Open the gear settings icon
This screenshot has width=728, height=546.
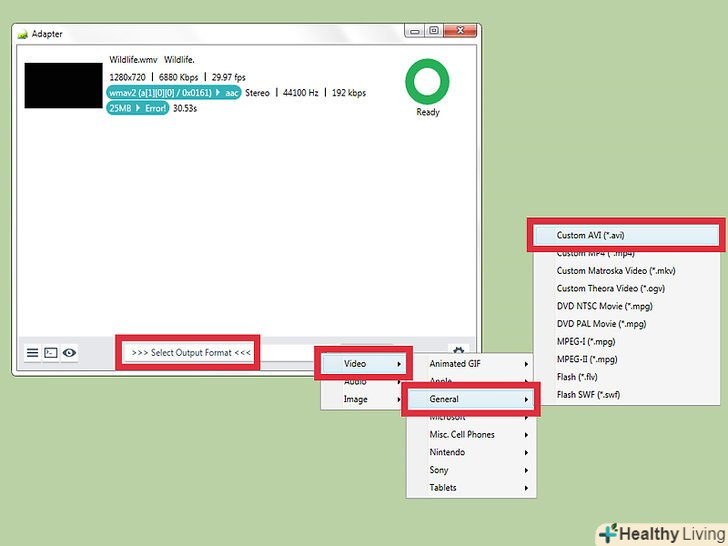click(x=458, y=350)
